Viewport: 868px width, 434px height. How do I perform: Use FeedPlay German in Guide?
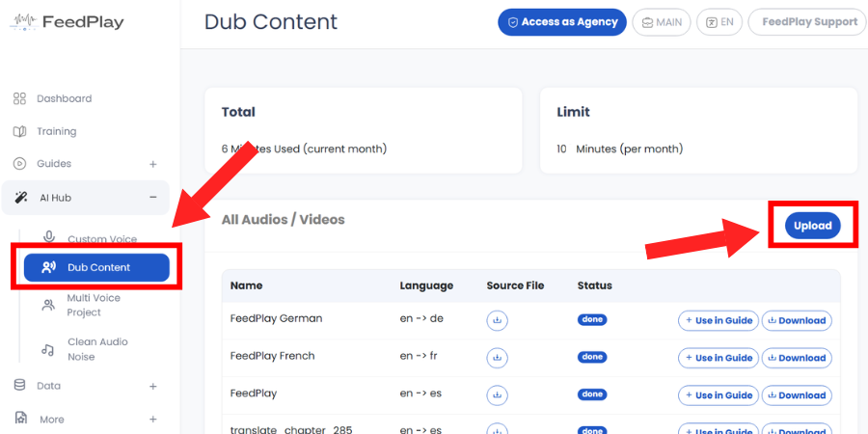coord(719,320)
